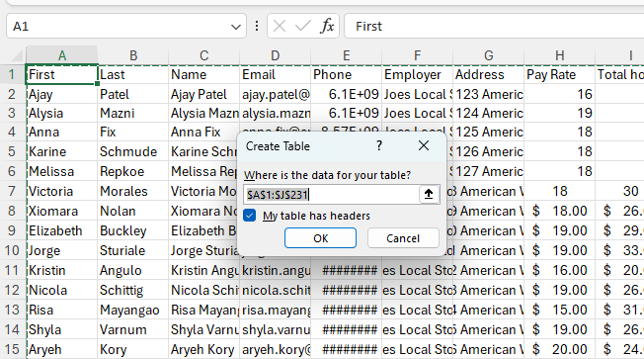Click the formula bar options dots handle
Image resolution: width=644 pixels, height=359 pixels.
pyautogui.click(x=257, y=27)
